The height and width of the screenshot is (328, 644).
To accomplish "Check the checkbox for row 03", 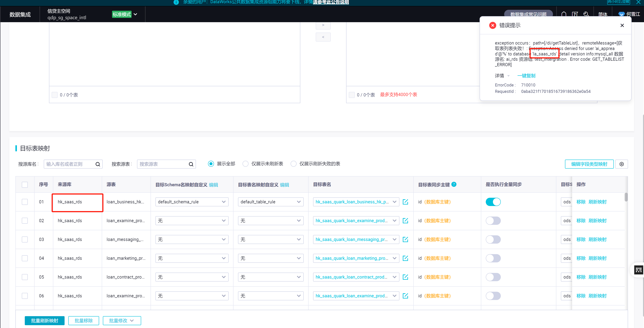I will 25,239.
